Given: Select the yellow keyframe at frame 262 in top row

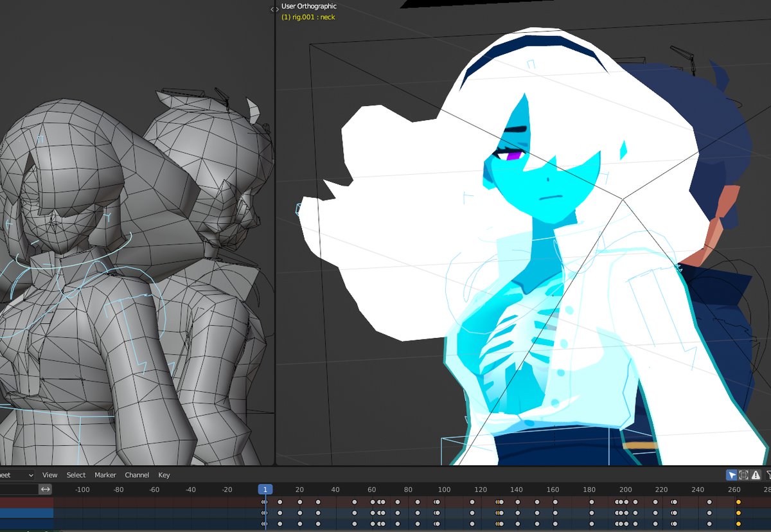Looking at the screenshot, I should pos(738,502).
